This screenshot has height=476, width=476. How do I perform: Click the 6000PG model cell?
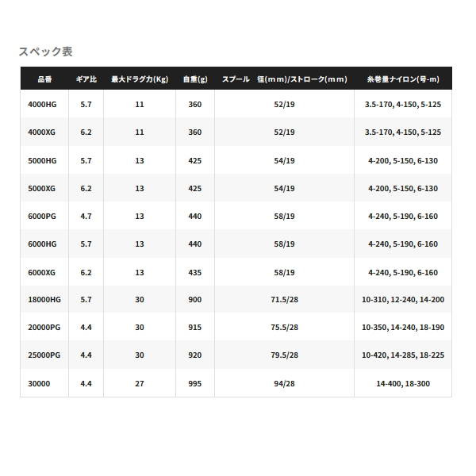[42, 217]
